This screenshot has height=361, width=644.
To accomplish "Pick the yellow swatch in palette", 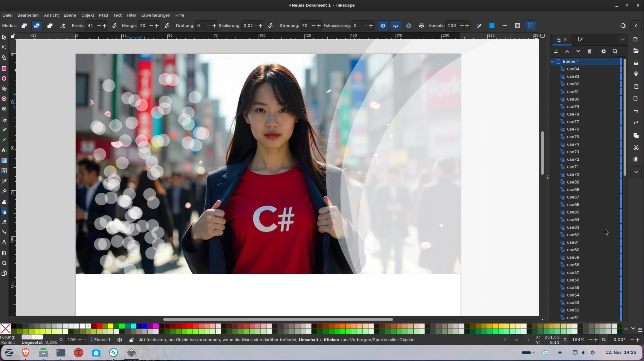I will tap(111, 326).
